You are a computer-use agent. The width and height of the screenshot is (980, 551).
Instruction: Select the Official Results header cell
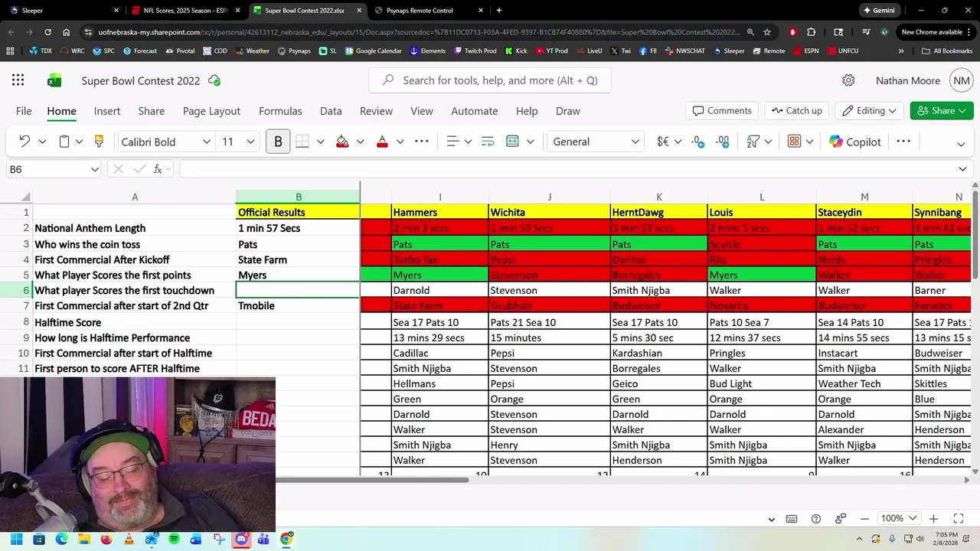pyautogui.click(x=298, y=212)
